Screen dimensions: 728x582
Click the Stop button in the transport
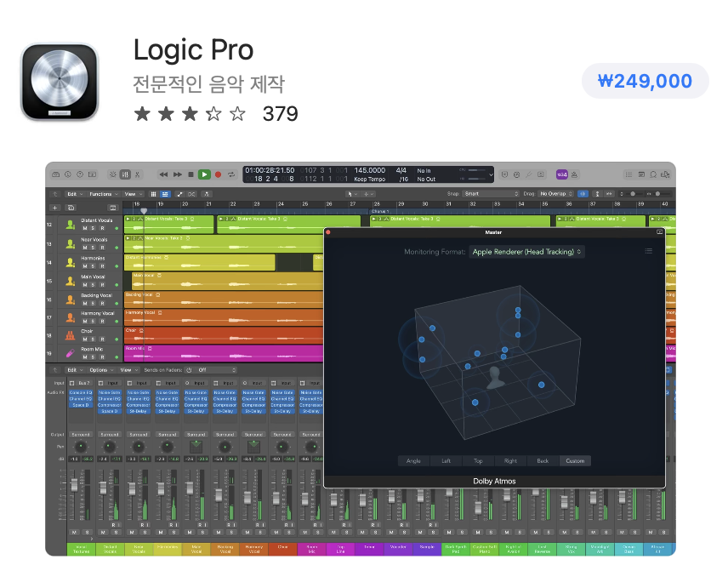tap(191, 174)
